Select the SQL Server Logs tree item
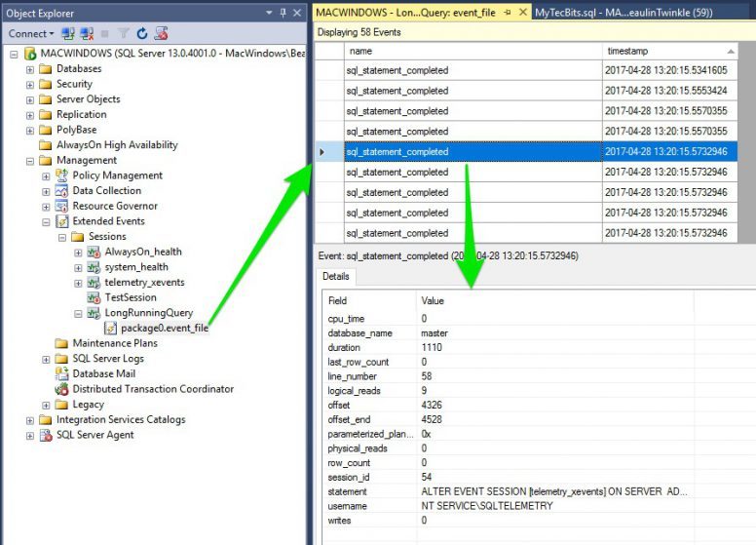Screen dimensions: 756x545 108,359
